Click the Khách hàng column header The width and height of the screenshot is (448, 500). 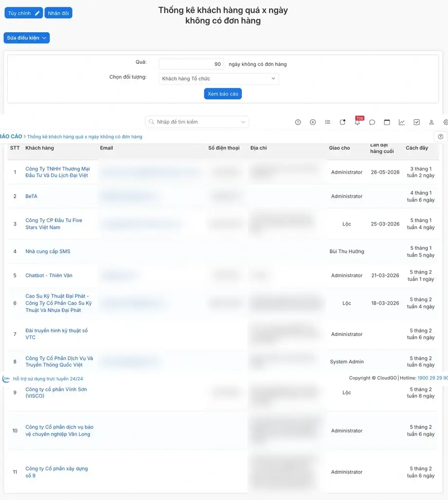[40, 148]
